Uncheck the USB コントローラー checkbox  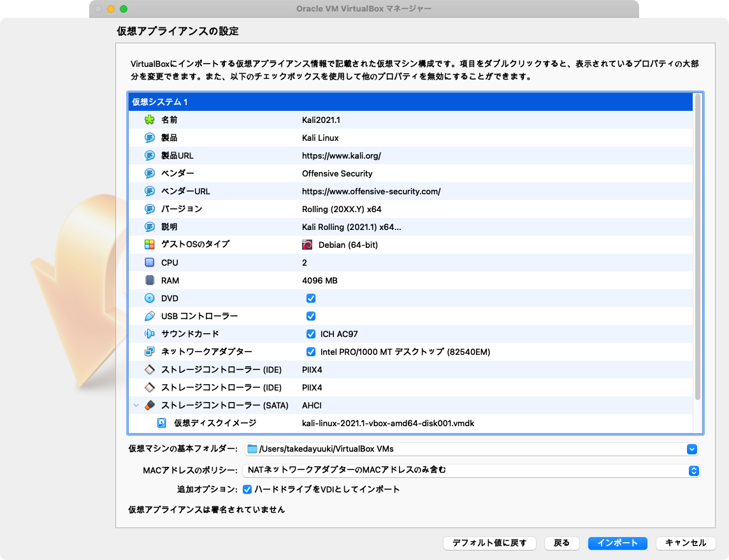[310, 316]
